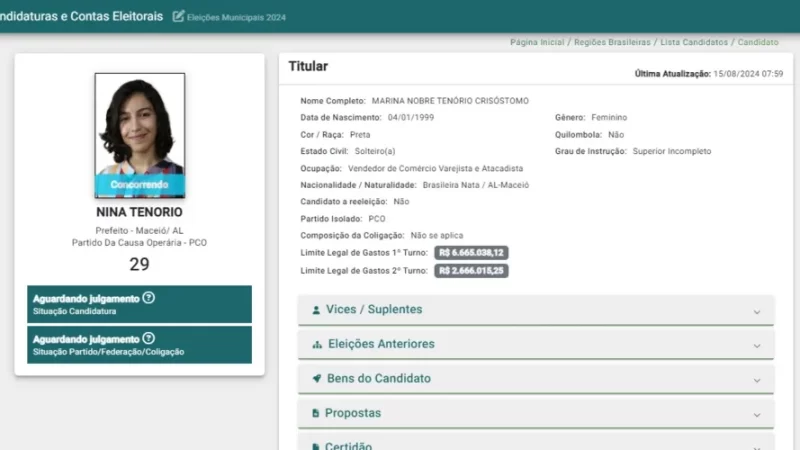Viewport: 800px width, 450px height.
Task: Click the file icon beside Certidão
Action: click(x=316, y=445)
